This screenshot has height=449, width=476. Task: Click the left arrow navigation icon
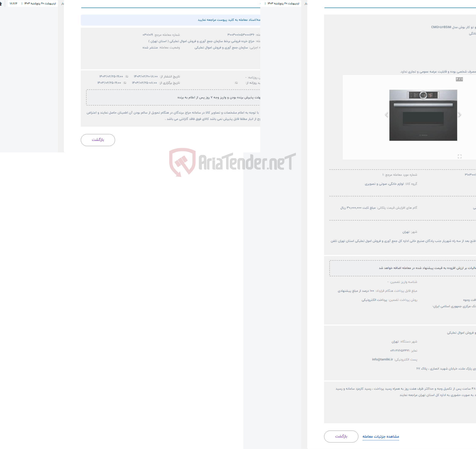coord(387,115)
